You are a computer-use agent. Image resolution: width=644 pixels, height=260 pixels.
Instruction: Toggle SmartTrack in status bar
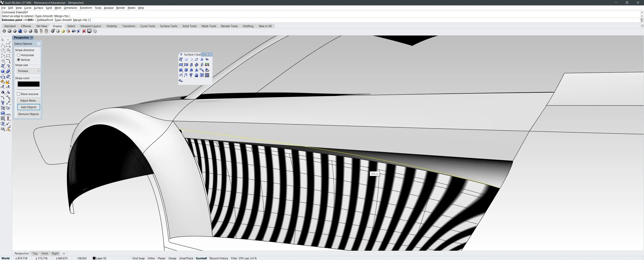[x=186, y=258]
